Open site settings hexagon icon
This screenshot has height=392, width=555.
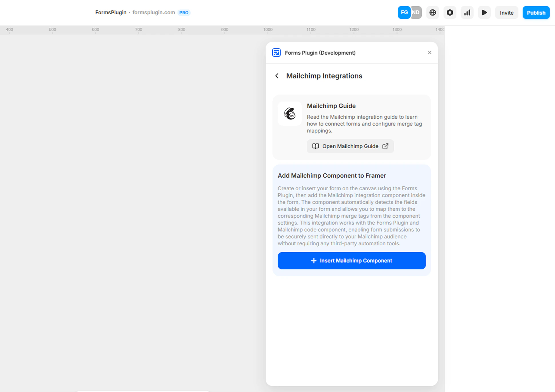tap(450, 13)
